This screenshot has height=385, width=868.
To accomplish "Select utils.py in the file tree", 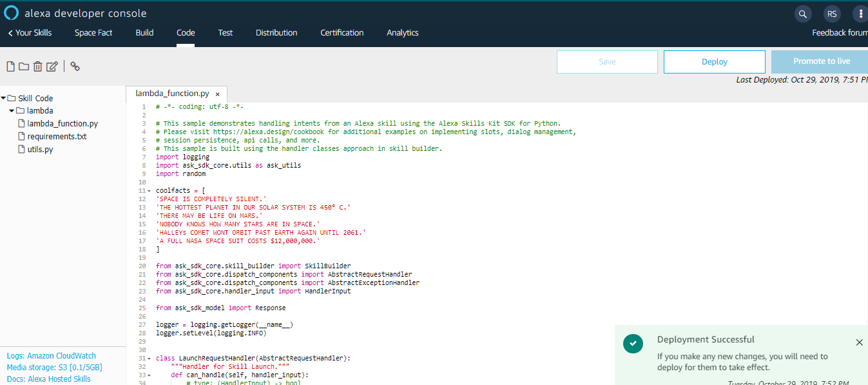I will 40,149.
